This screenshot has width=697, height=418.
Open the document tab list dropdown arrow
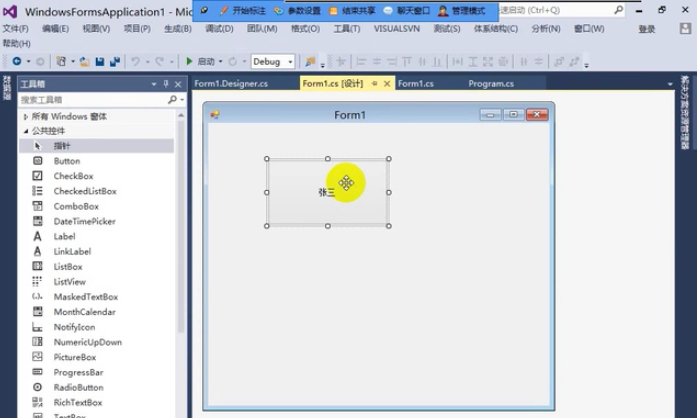pos(670,84)
